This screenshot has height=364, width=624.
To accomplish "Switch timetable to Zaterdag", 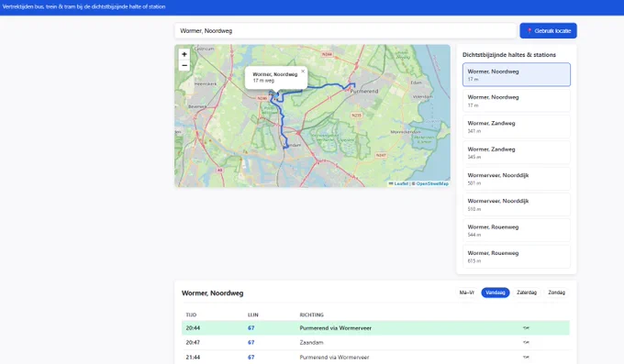I will 527,292.
